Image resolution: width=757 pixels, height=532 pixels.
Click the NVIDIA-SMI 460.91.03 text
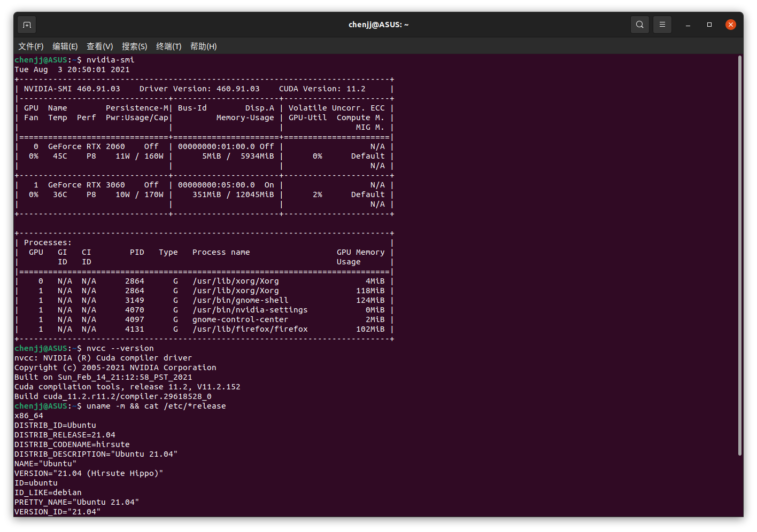[72, 89]
